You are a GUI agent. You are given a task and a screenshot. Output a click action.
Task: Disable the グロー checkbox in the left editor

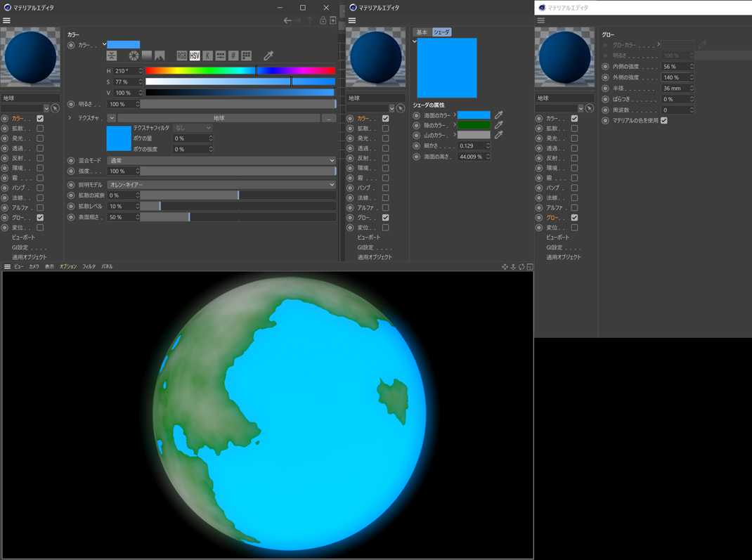point(40,218)
